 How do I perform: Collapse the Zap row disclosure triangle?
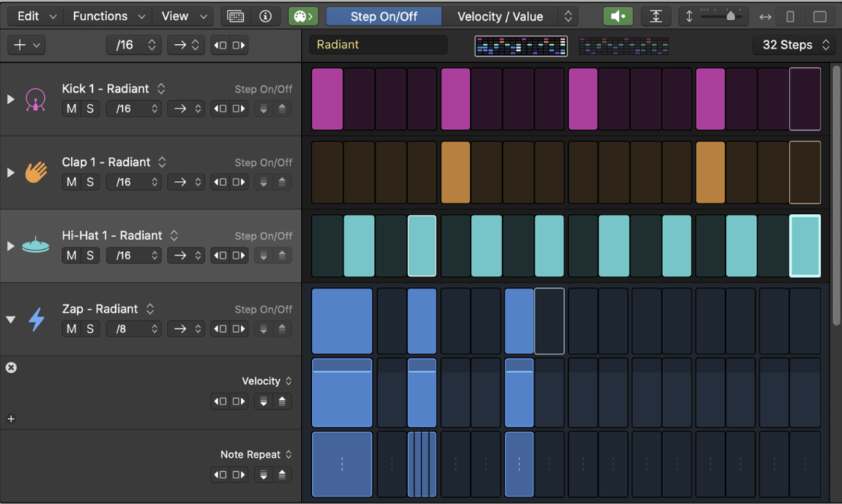coord(10,319)
